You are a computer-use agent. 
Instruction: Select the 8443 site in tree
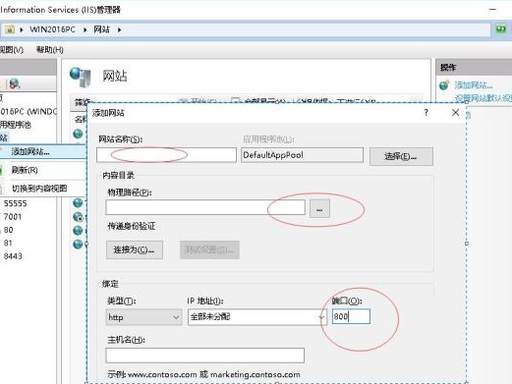click(13, 256)
